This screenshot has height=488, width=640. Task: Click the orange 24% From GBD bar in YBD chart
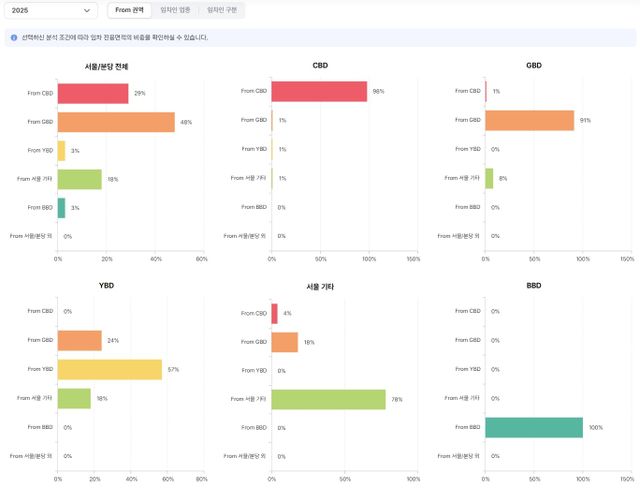pyautogui.click(x=80, y=341)
